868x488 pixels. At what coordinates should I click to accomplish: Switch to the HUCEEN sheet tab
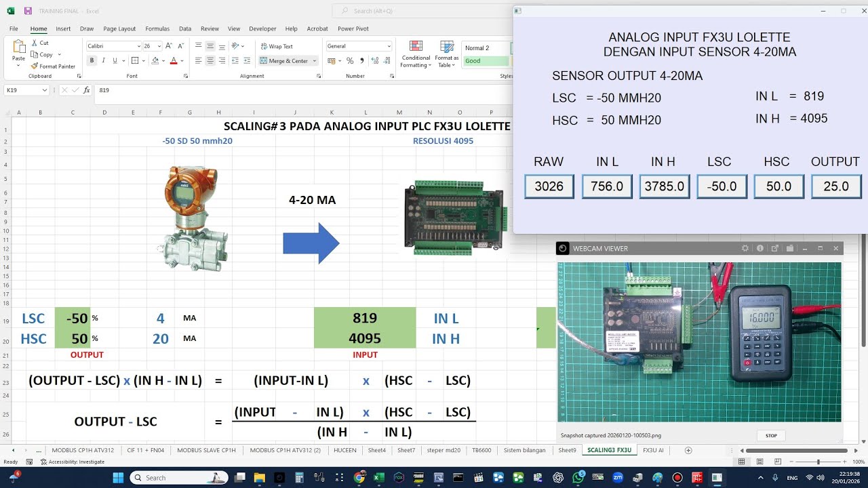344,450
